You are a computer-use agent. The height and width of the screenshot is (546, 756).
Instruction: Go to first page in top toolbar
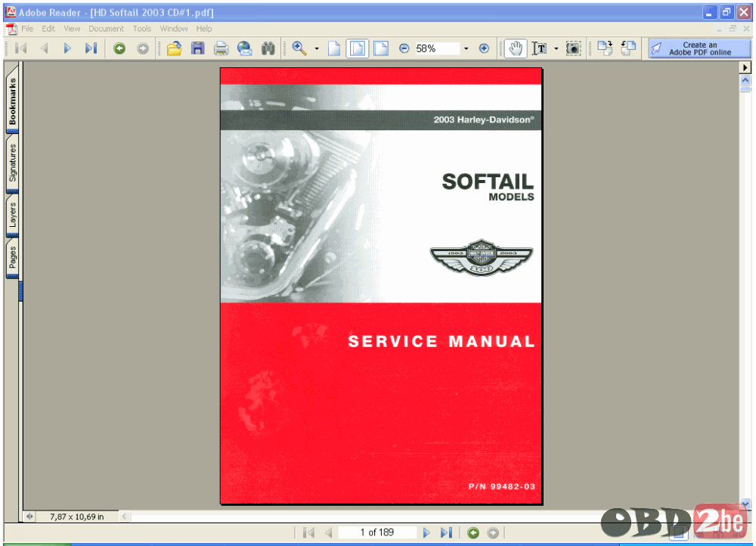pos(21,48)
